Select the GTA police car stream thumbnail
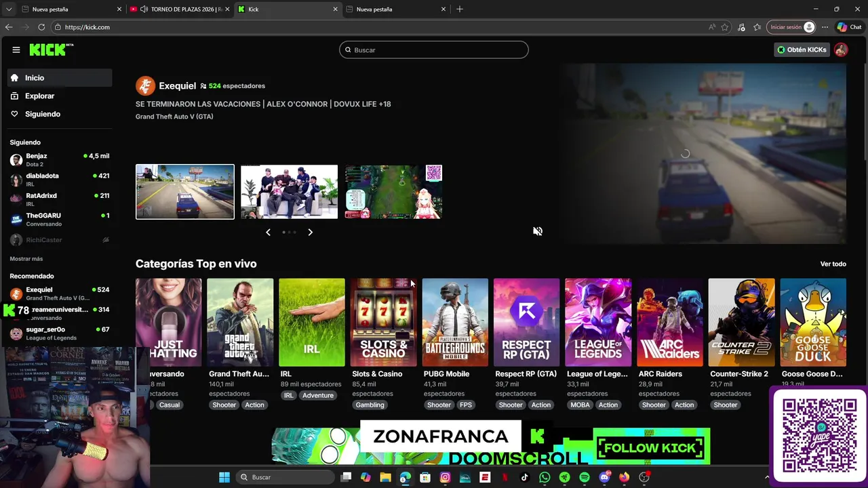 pyautogui.click(x=185, y=192)
